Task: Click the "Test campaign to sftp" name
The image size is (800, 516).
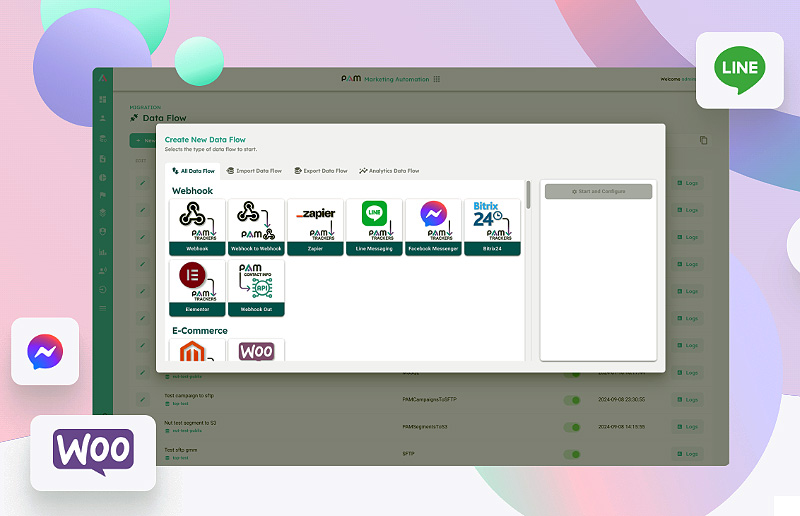Action: (x=189, y=396)
